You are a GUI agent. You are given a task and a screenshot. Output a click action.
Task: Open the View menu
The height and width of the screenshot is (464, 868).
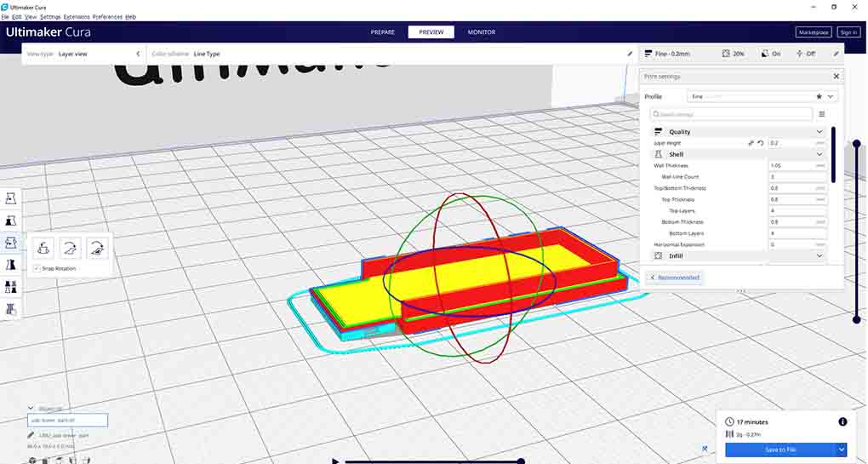pyautogui.click(x=31, y=17)
